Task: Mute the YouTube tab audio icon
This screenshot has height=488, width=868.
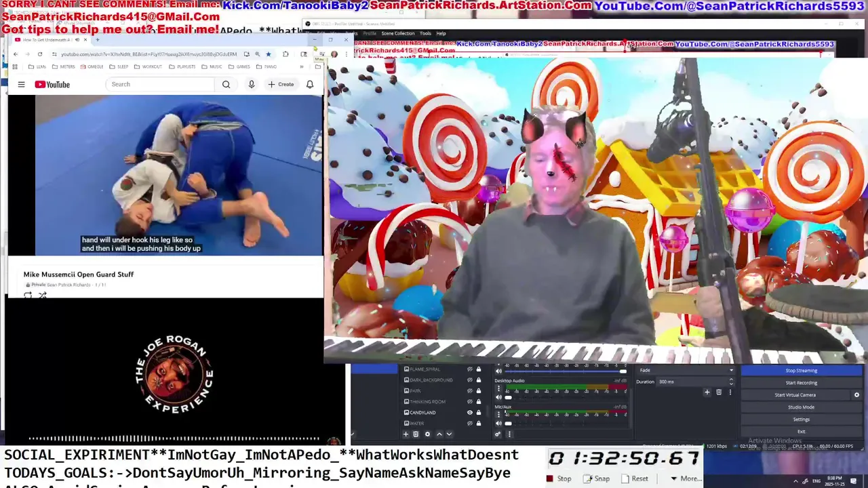Action: (x=77, y=40)
